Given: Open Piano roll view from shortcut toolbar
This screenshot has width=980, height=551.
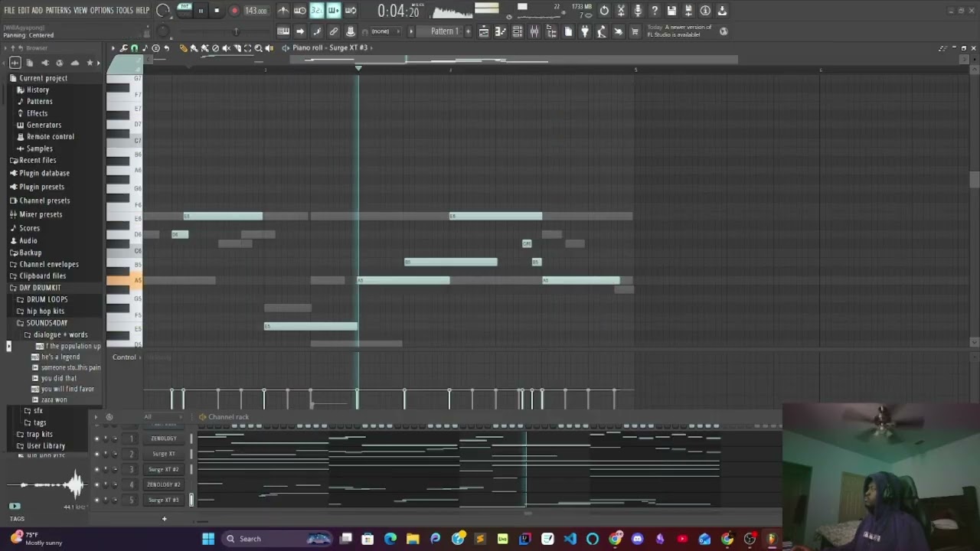Looking at the screenshot, I should pyautogui.click(x=501, y=31).
